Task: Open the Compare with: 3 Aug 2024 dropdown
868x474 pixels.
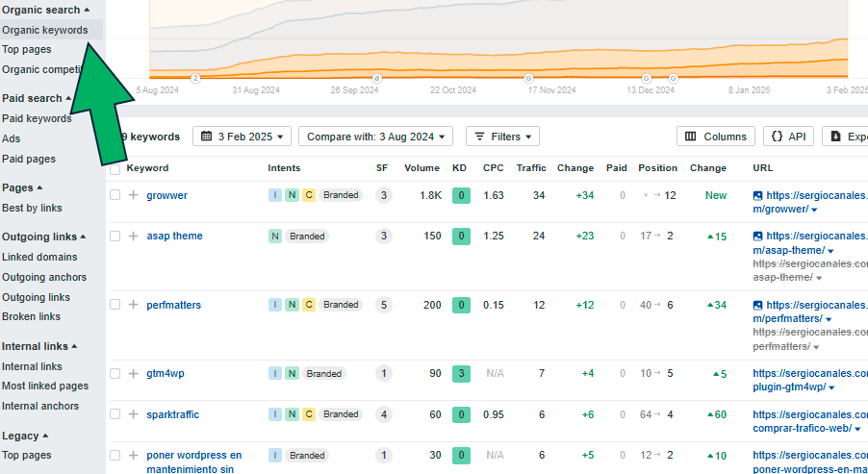Action: (374, 137)
